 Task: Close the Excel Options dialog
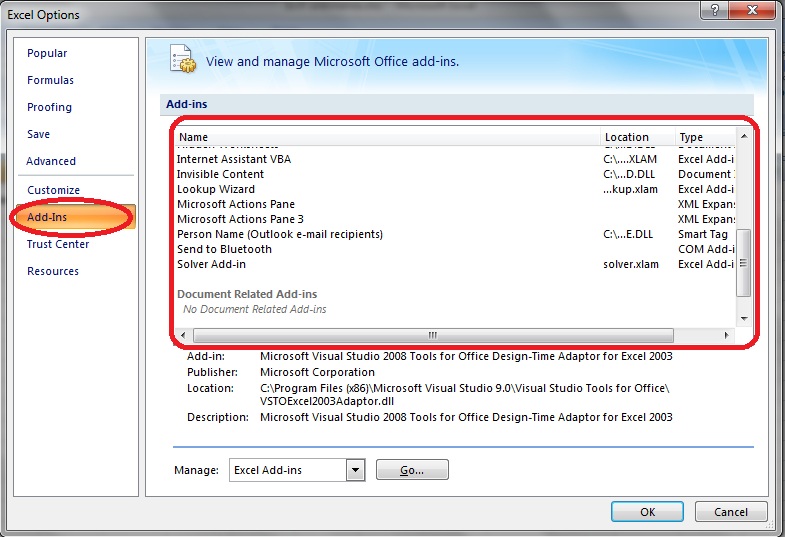pyautogui.click(x=752, y=10)
